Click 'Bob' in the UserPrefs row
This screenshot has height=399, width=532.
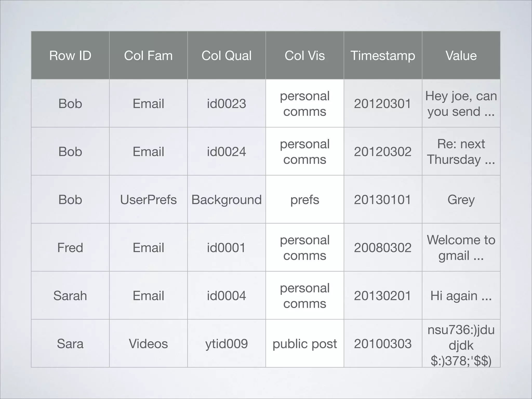click(70, 199)
